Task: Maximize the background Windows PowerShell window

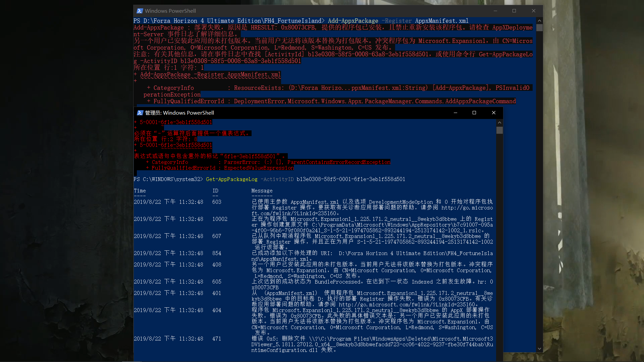Action: click(514, 11)
